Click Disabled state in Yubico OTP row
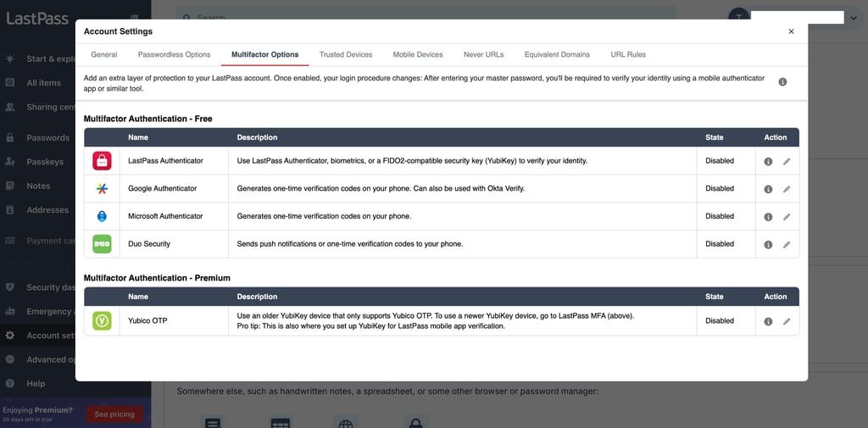The image size is (868, 428). tap(720, 320)
